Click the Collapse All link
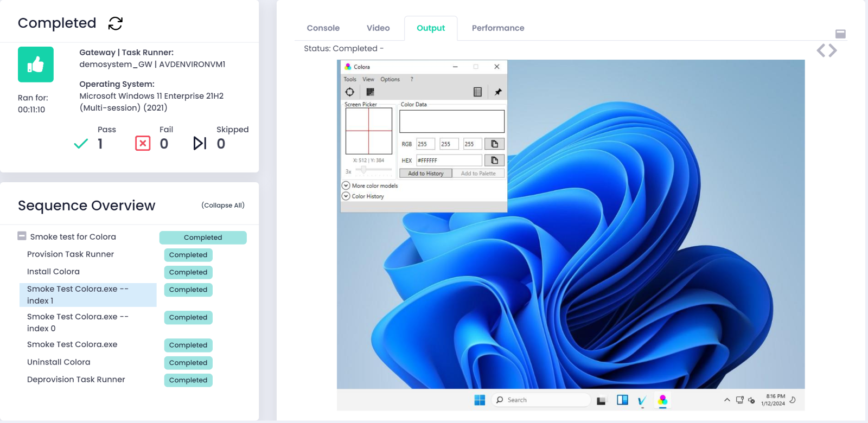The image size is (868, 423). tap(222, 205)
